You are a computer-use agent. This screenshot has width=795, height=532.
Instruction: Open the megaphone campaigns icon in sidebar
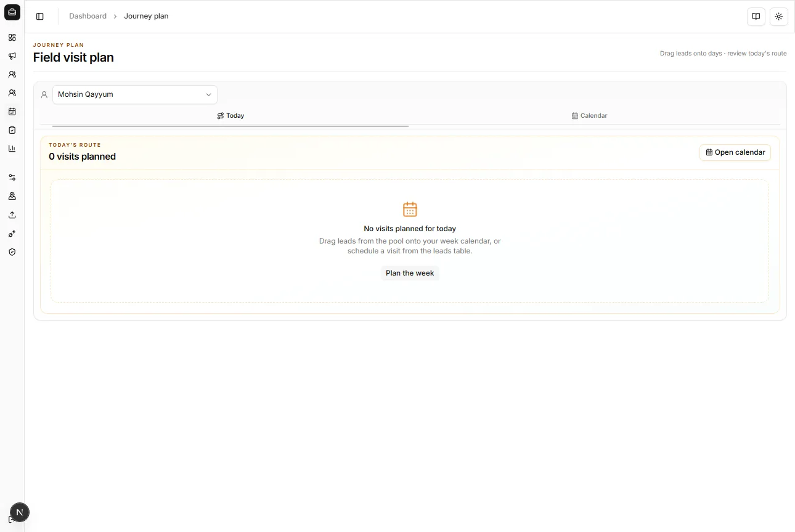click(12, 56)
